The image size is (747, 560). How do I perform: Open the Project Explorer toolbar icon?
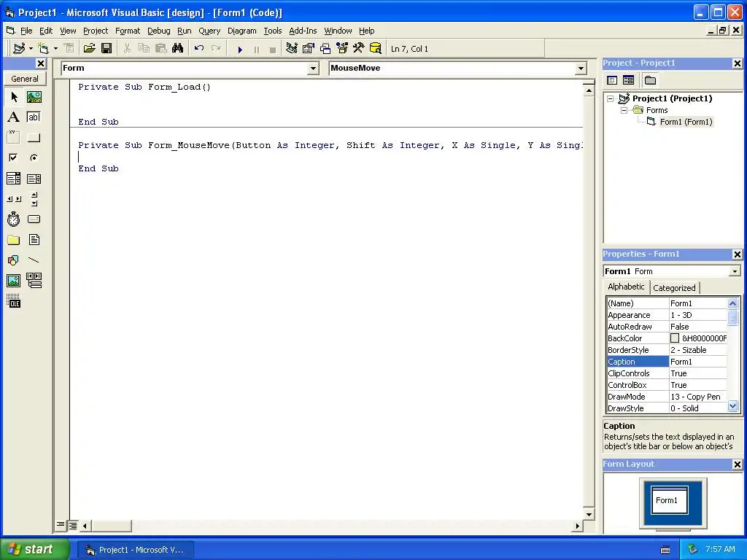pos(292,49)
